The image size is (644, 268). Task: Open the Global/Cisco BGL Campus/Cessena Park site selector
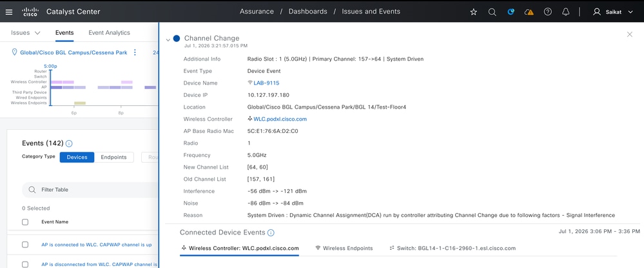[73, 53]
